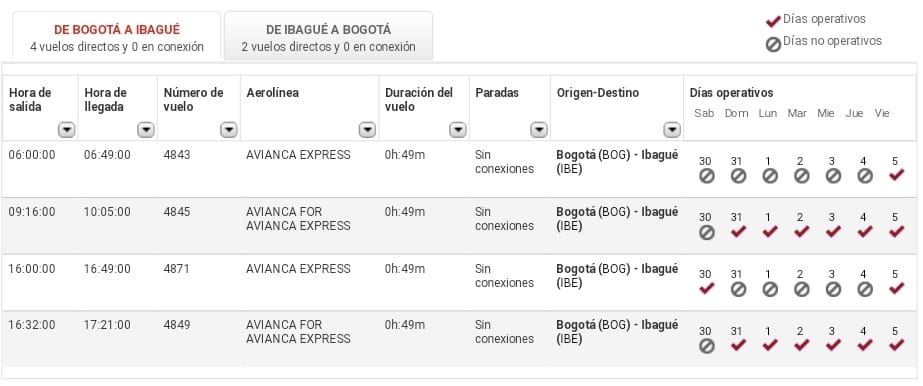Click Sunday 31 checkmark for flight 4849

click(738, 345)
